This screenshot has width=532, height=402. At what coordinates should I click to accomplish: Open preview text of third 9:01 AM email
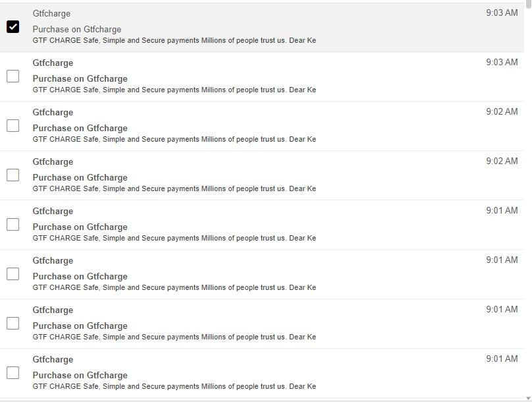coord(174,337)
